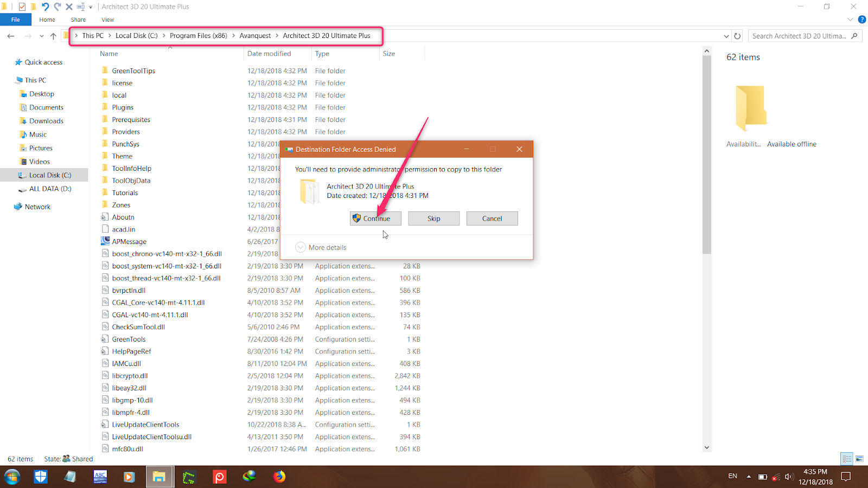Click Continue to grant administrator permission
The width and height of the screenshot is (868, 488).
click(375, 218)
